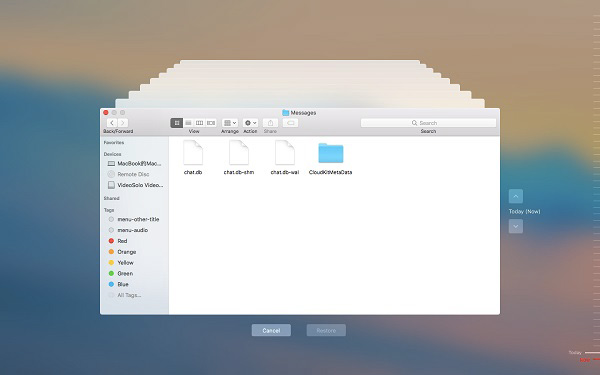
Task: Cancel Time Machine
Action: click(x=271, y=330)
